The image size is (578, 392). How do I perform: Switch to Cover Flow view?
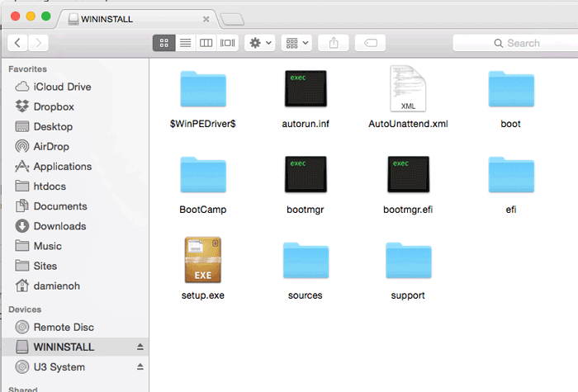227,43
